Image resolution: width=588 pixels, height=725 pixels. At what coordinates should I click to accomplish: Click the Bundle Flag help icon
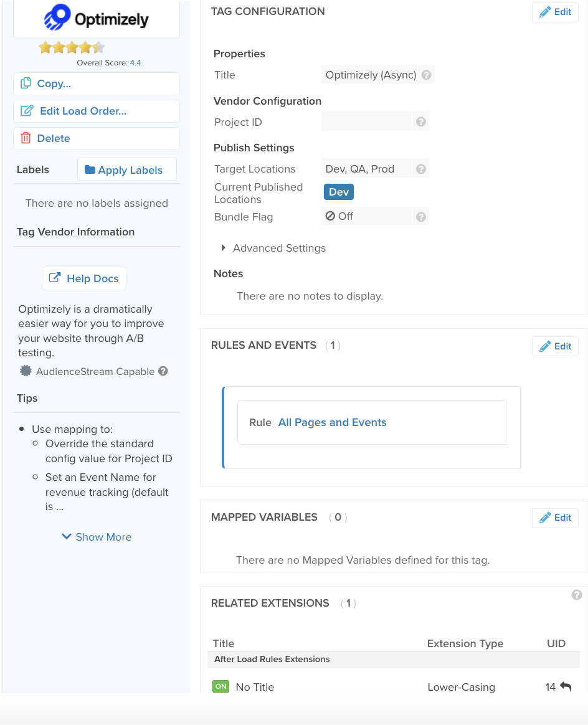coord(421,217)
